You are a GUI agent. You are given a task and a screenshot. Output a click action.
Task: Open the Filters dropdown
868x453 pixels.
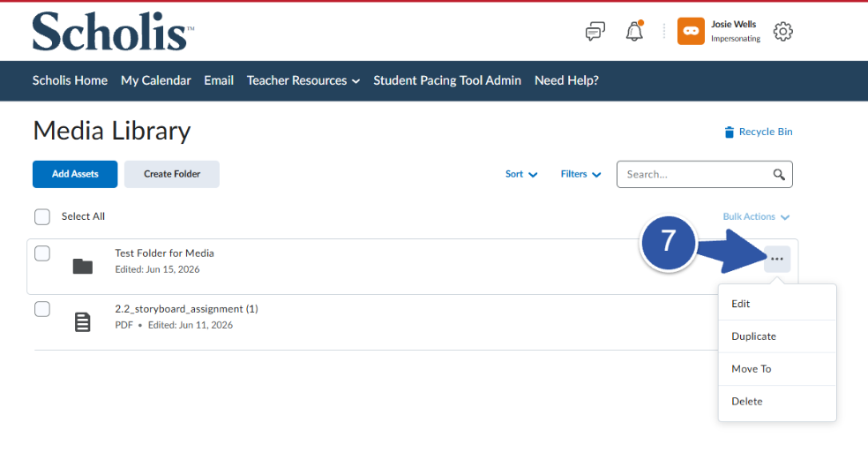coord(580,174)
